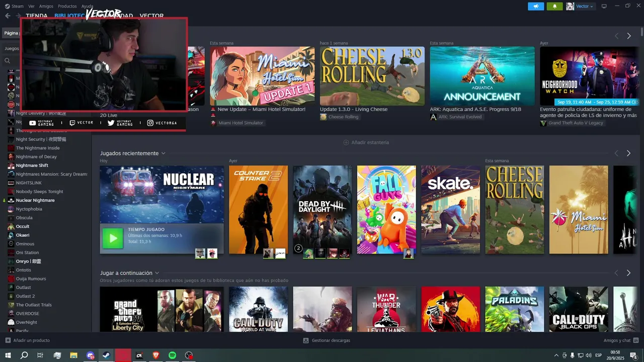This screenshot has height=362, width=644.
Task: Select Nobody Sleeps Tonight in the sidebar
Action: [39, 192]
